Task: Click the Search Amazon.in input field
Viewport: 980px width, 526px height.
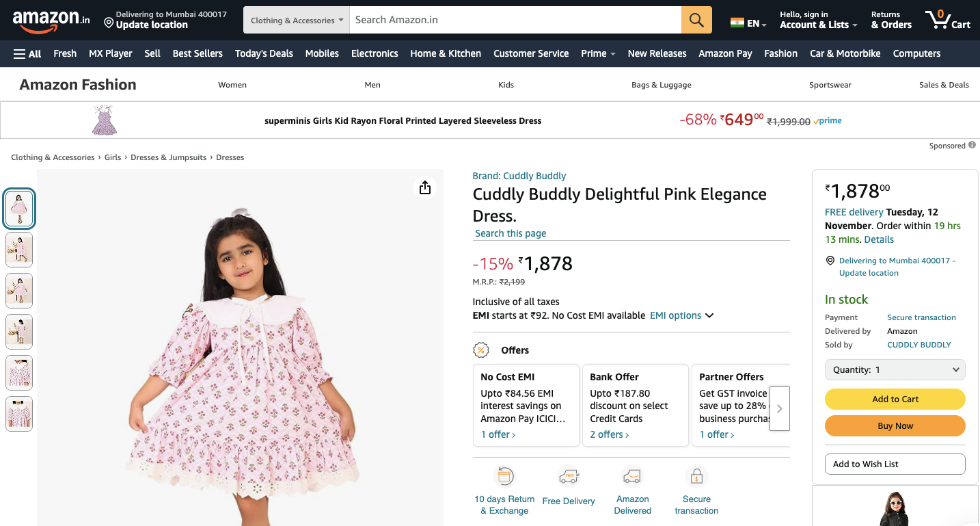Action: [x=515, y=20]
